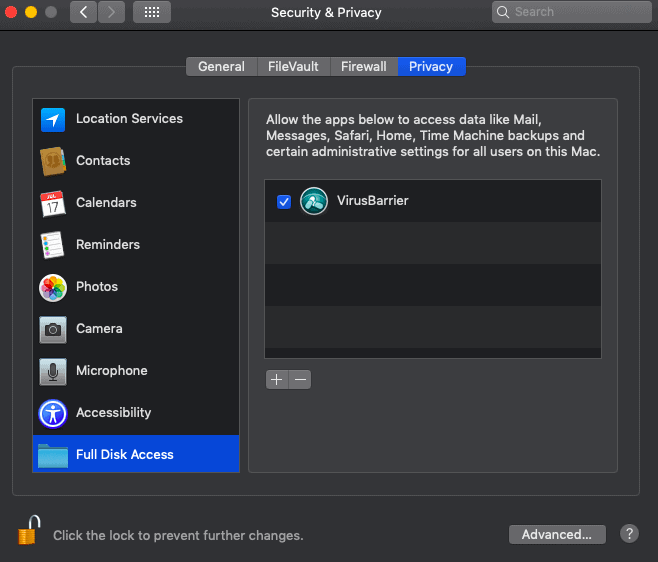Screen dimensions: 658x562
Task: Go back with the left chevron
Action: (x=84, y=12)
